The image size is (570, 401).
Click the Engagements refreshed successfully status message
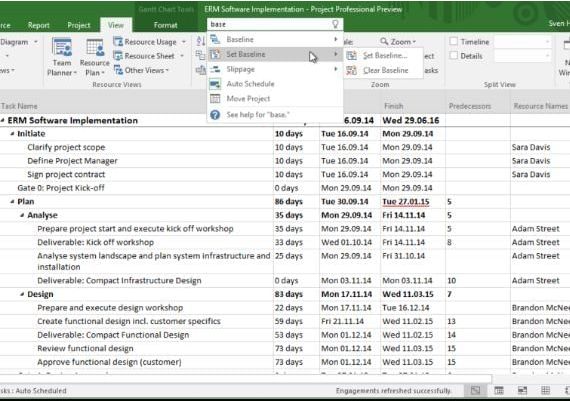click(393, 390)
